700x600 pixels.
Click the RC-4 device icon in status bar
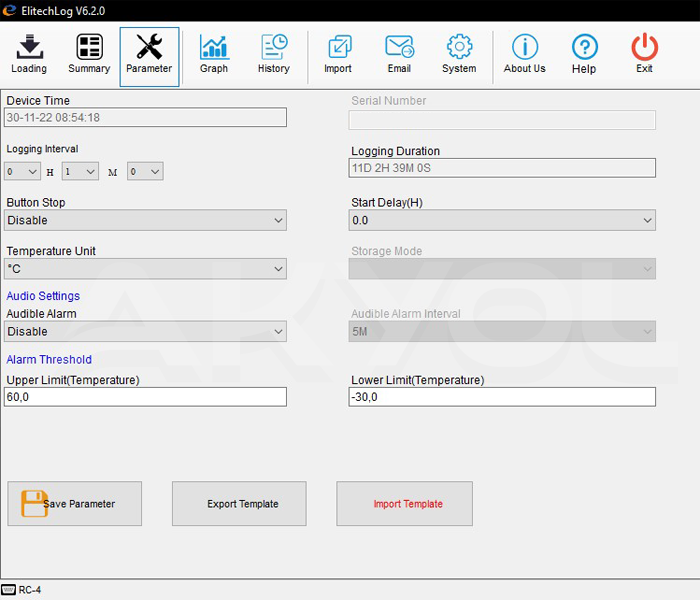(x=8, y=590)
